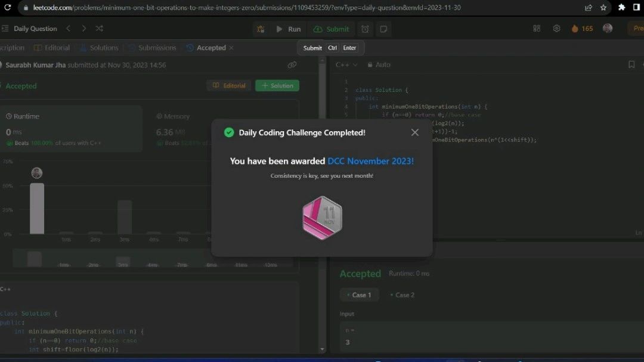
Task: Click the 'Runtime: 0 ms' console text
Action: tap(409, 273)
